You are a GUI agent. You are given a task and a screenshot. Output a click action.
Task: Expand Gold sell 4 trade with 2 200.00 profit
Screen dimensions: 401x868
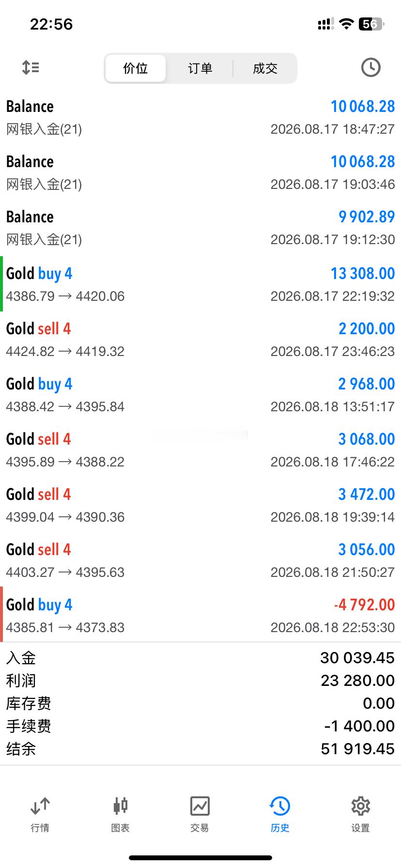click(200, 339)
